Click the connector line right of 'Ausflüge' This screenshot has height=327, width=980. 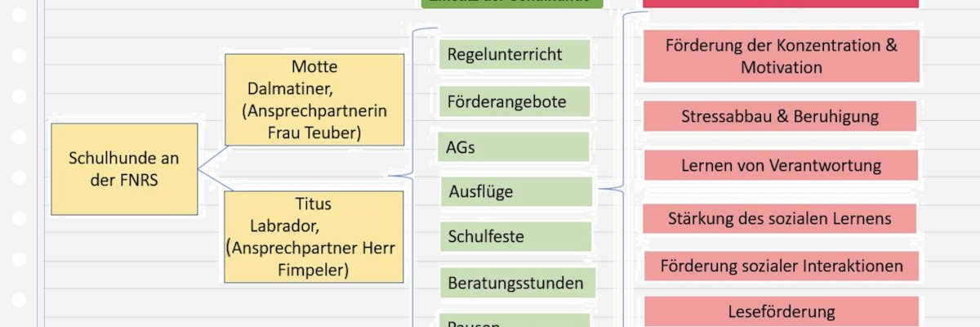tap(609, 190)
